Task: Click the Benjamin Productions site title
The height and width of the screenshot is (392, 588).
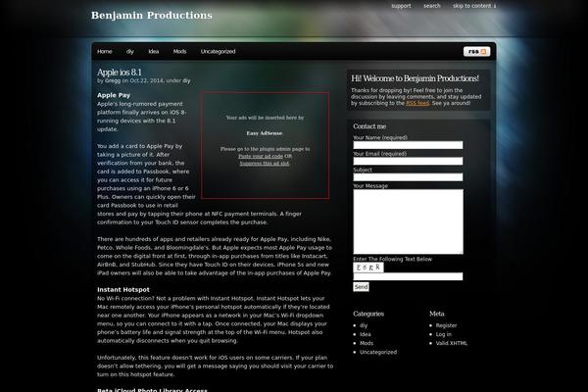Action: (152, 15)
